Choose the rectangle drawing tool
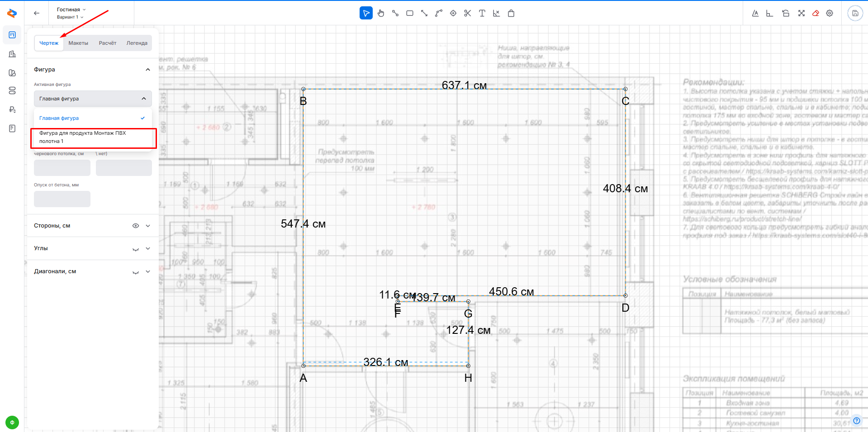Screen dimensions: 868x432 pos(410,13)
